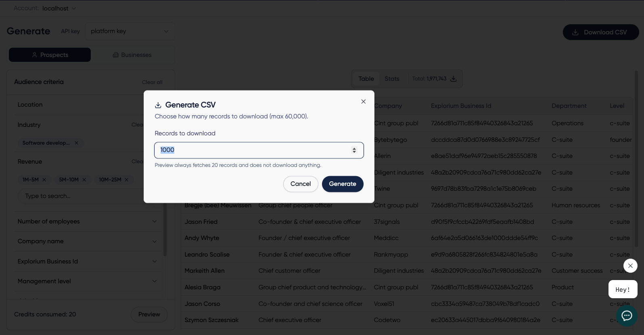Click the audience criteria panel scrollbar
Screen dimensions: 644x335
(x=165, y=230)
